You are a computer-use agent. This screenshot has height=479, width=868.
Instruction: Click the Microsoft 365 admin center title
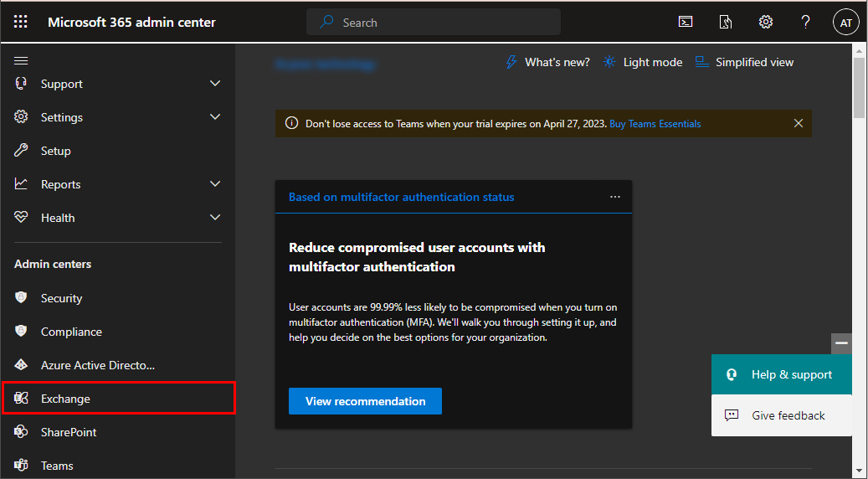click(131, 22)
